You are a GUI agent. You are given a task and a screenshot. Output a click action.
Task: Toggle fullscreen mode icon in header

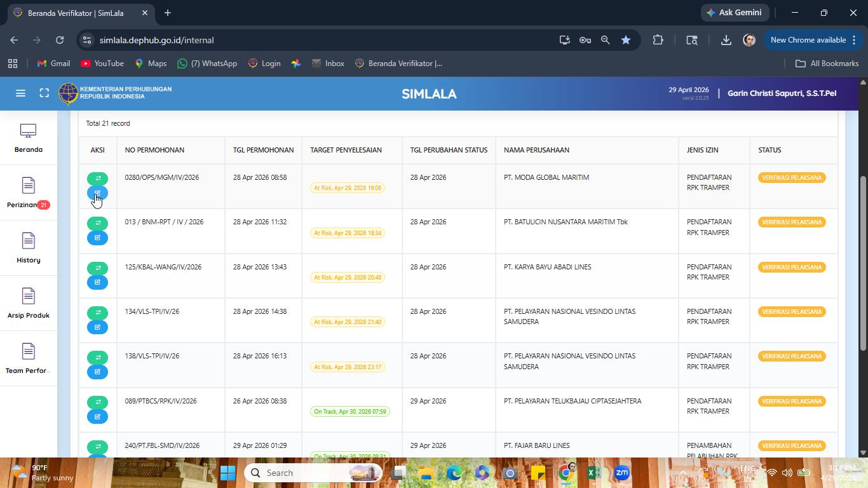click(44, 93)
